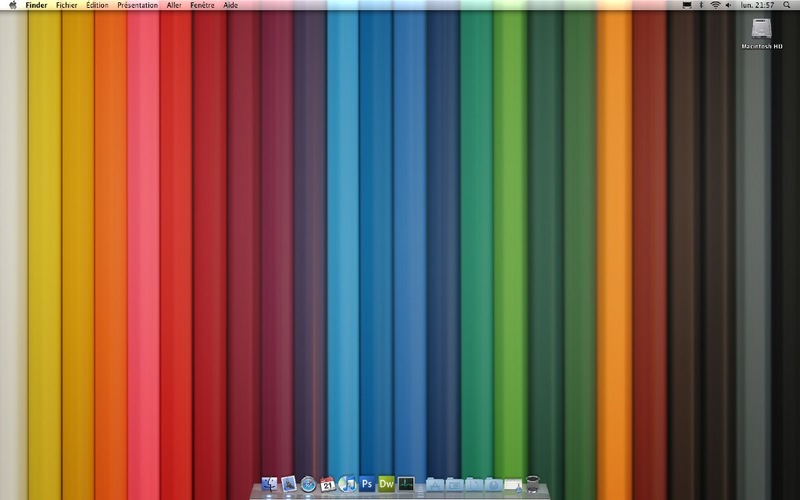Open the Apple menu
The height and width of the screenshot is (500, 800).
[x=13, y=5]
